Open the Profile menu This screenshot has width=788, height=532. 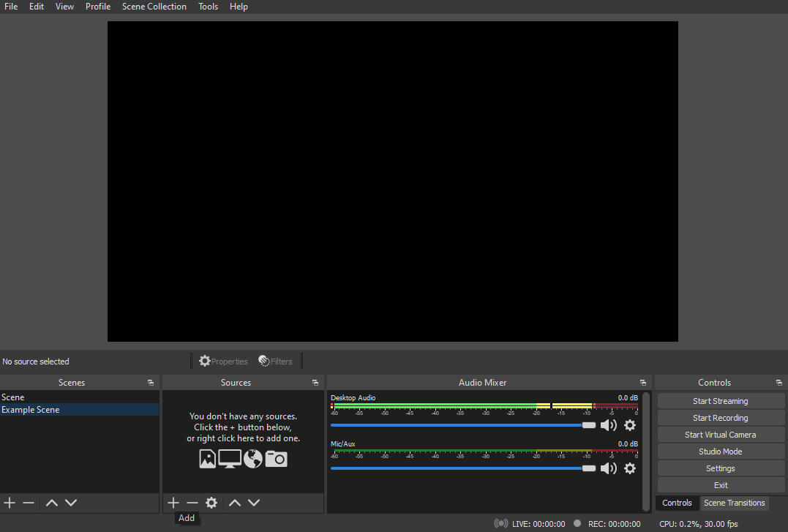[98, 7]
